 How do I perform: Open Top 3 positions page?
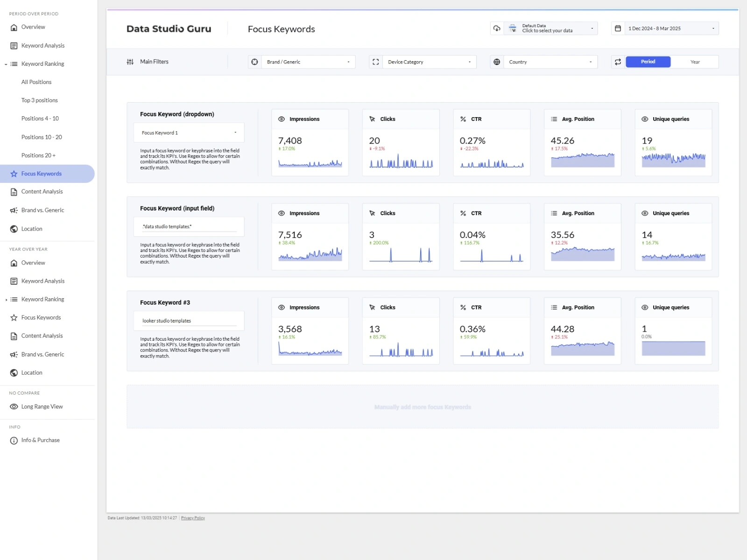coord(40,100)
